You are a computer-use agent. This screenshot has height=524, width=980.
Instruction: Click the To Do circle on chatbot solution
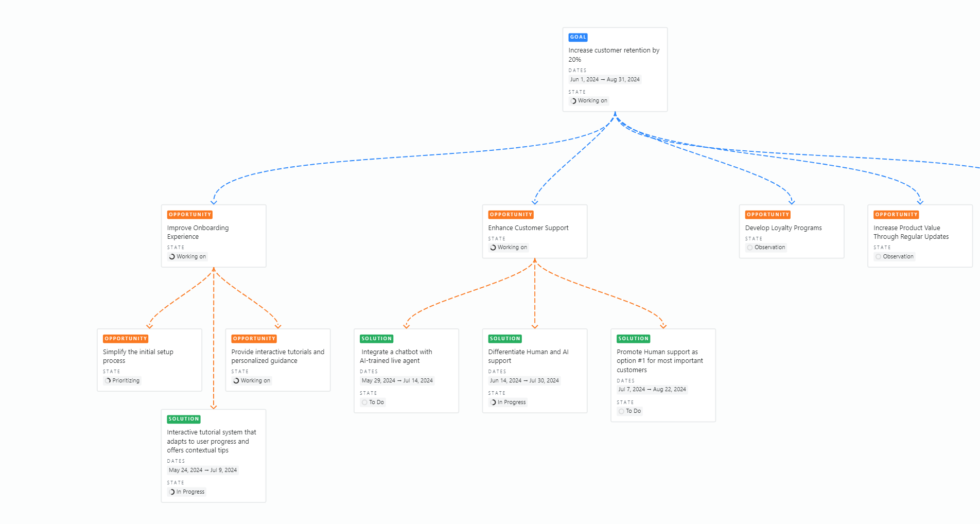(x=364, y=403)
